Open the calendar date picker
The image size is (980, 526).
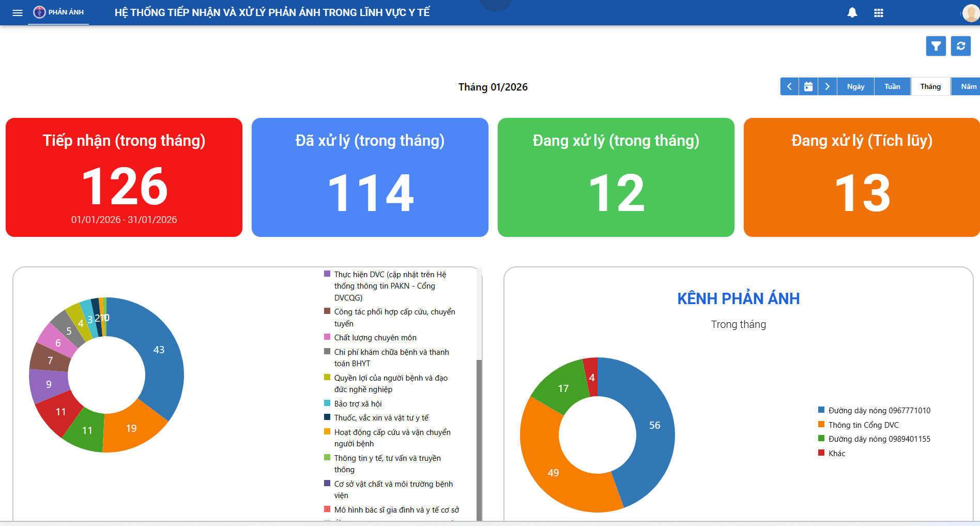tap(808, 86)
